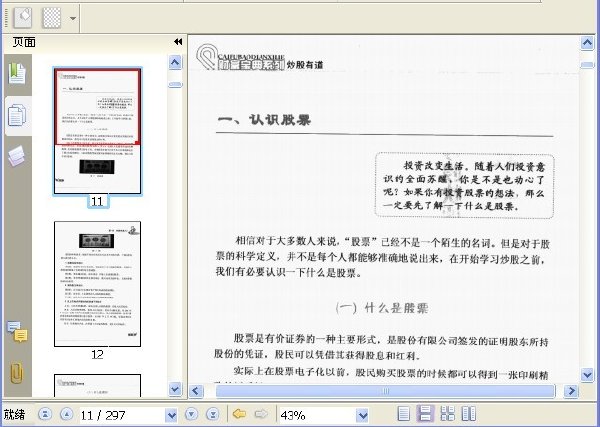600x427 pixels.
Task: Go to first page button
Action: (x=45, y=414)
